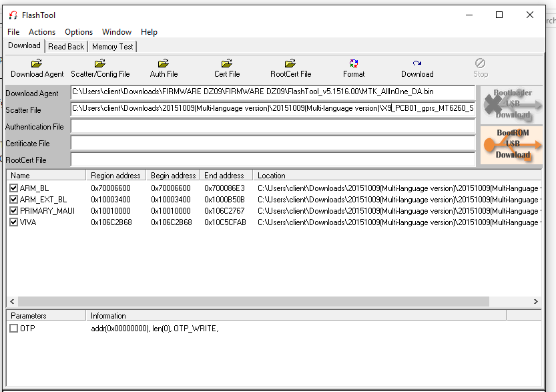Screen dimensions: 556x392
Task: Open the File menu
Action: click(13, 32)
